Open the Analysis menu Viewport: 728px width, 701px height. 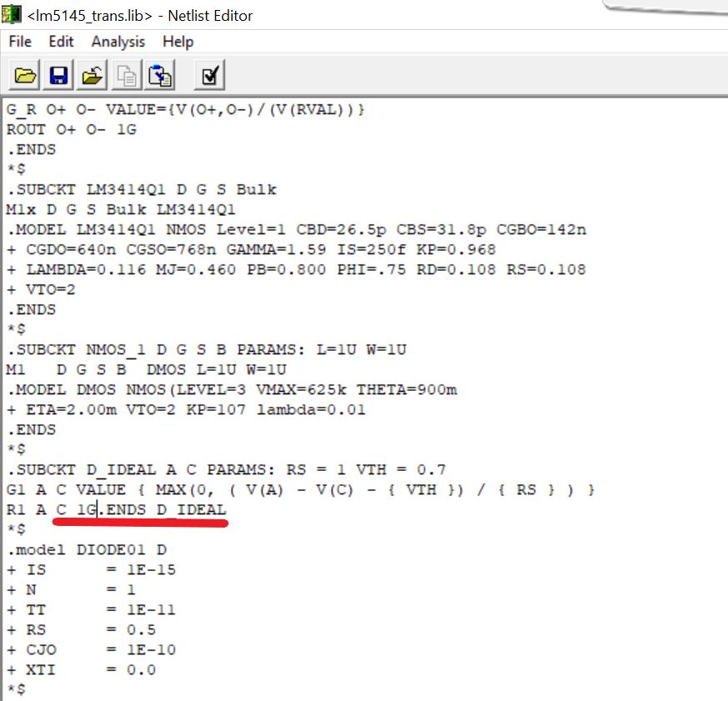(x=118, y=42)
